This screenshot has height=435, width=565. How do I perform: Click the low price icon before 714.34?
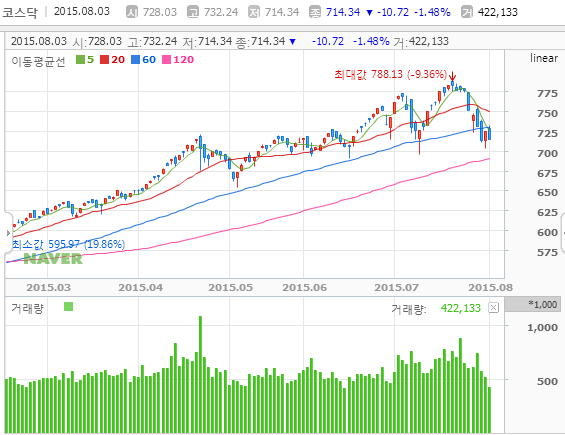tap(254, 12)
